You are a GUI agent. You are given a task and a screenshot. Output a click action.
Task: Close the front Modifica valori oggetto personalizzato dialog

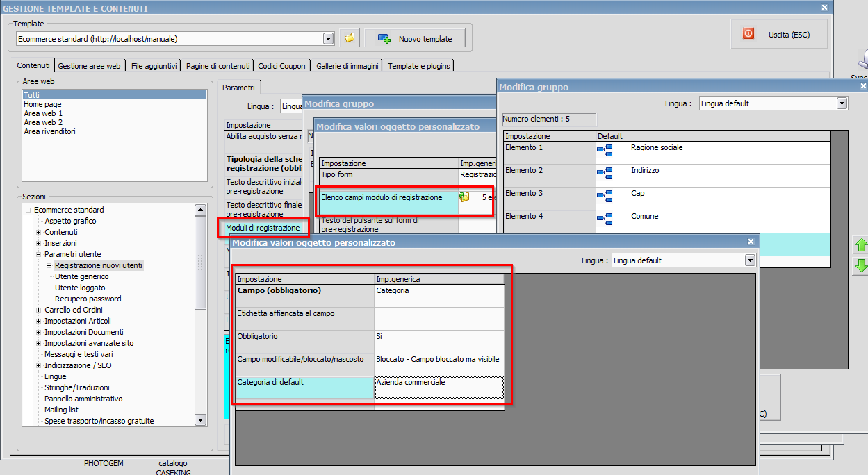pyautogui.click(x=750, y=242)
